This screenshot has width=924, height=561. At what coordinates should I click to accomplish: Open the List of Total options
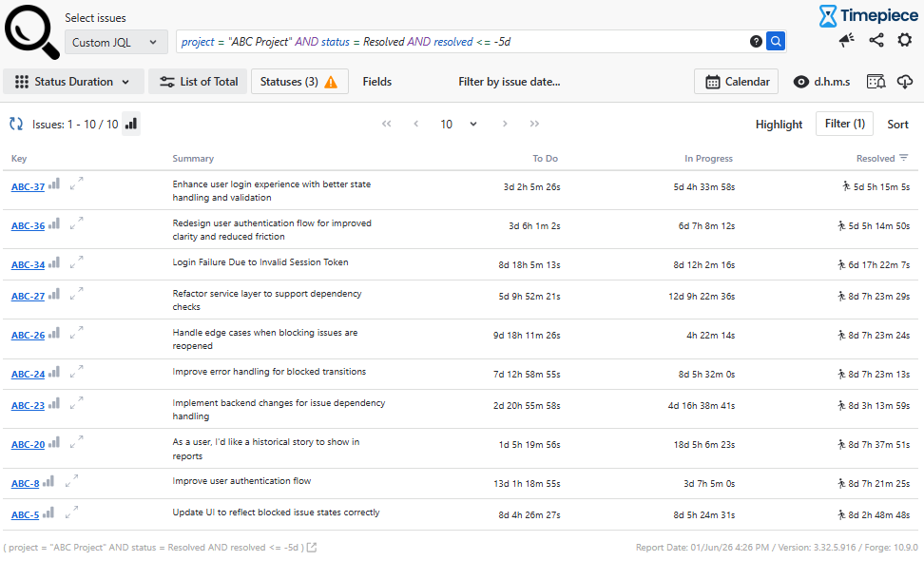pos(200,82)
